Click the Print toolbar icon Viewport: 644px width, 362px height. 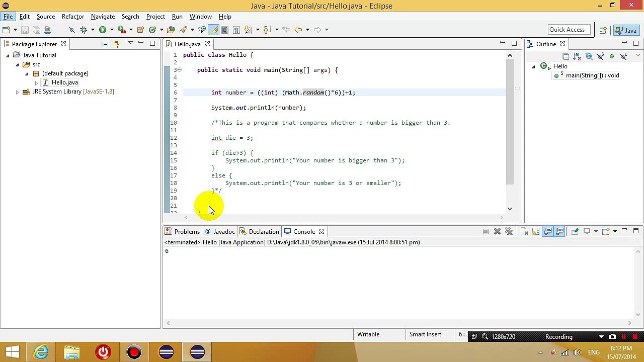tap(47, 30)
